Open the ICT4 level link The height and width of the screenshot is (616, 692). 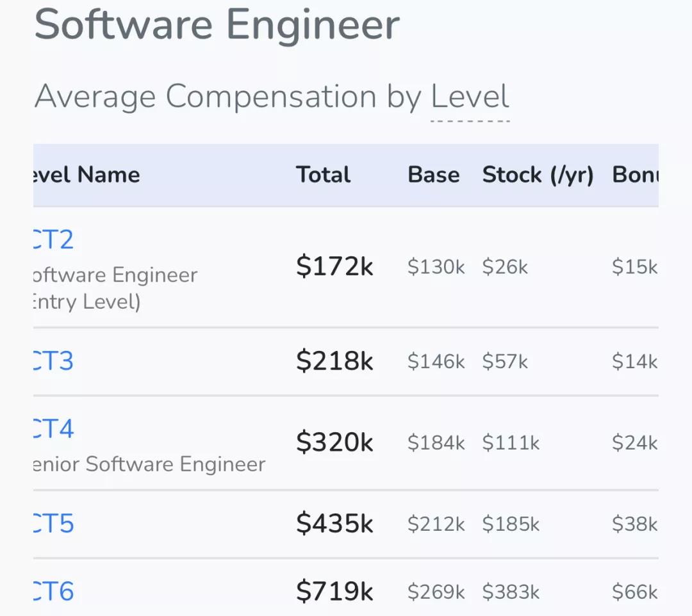pos(54,429)
